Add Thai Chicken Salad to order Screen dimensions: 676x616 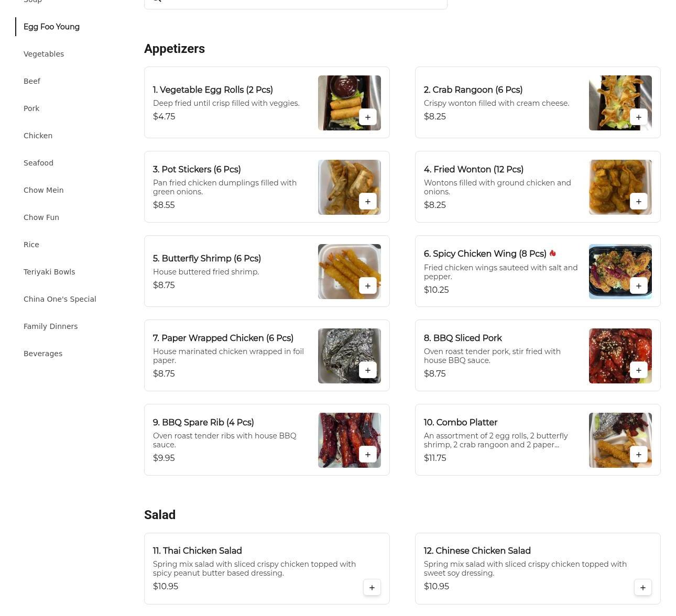tap(372, 588)
